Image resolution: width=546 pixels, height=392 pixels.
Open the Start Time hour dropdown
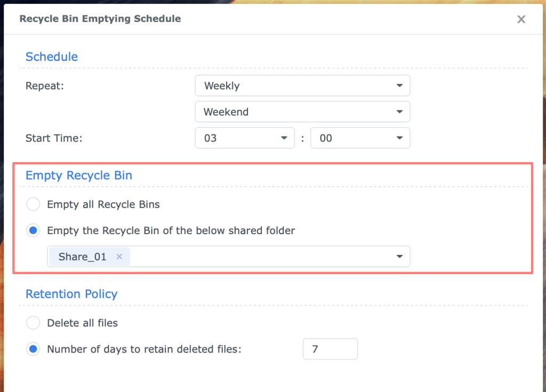click(244, 138)
